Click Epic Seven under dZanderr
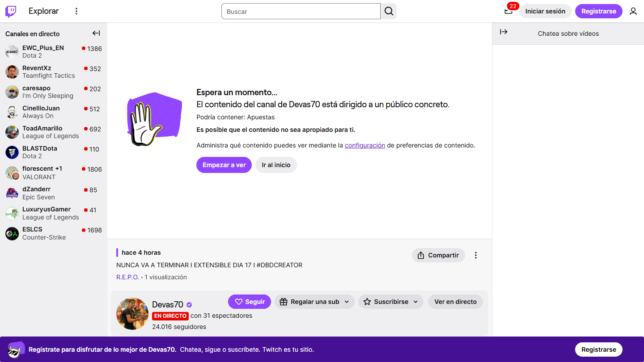 [x=38, y=197]
